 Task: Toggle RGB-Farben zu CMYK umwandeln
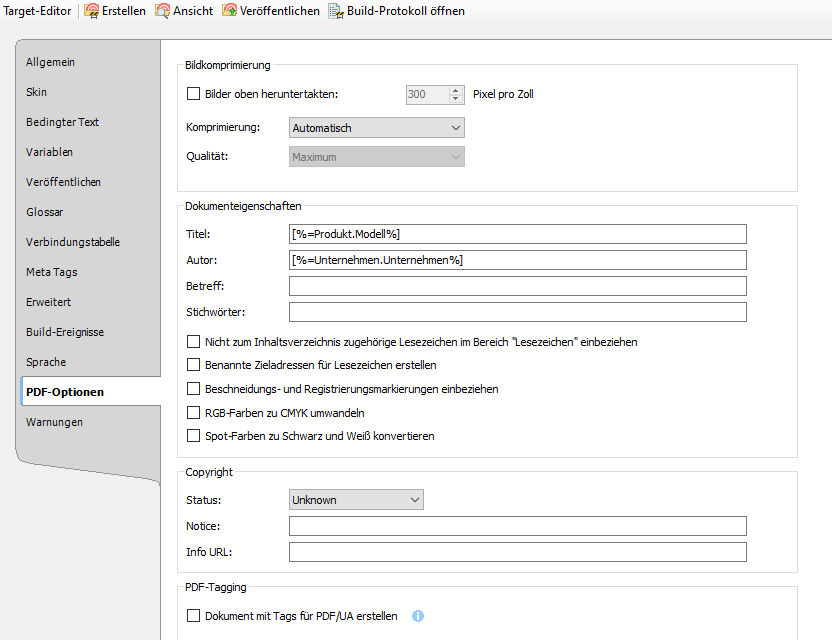194,413
